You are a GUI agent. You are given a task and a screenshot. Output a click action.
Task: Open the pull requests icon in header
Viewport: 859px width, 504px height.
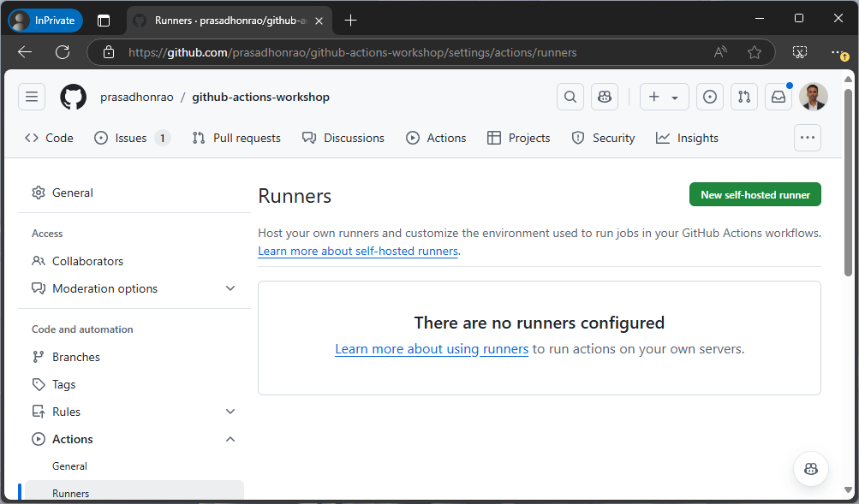[744, 97]
